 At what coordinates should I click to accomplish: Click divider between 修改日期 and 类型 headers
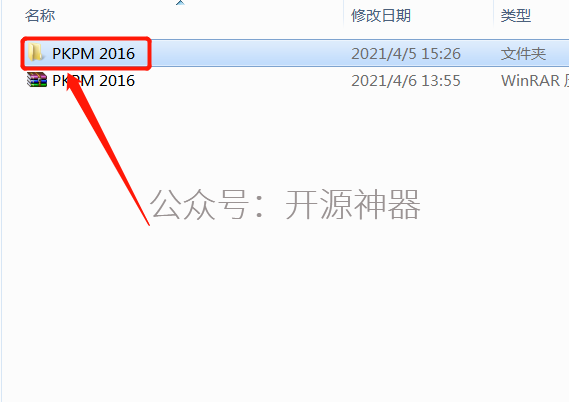click(x=494, y=14)
